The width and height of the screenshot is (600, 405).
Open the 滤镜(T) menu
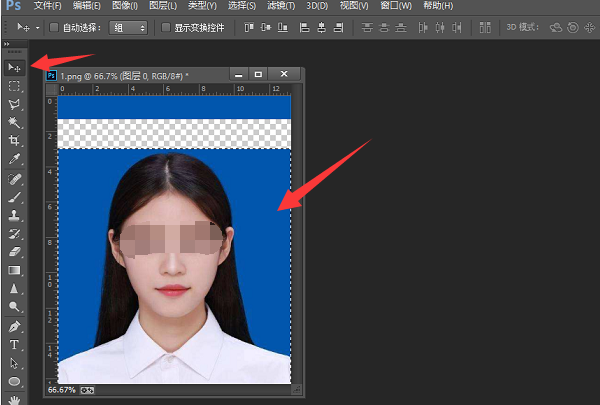point(283,6)
